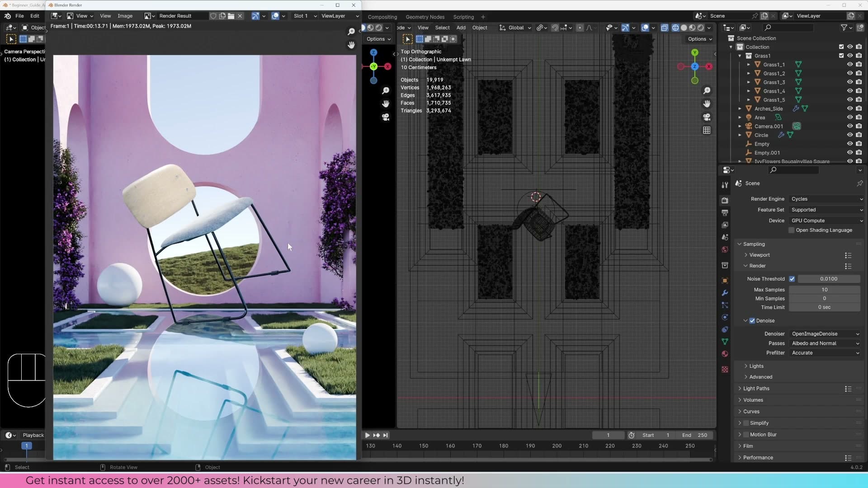Image resolution: width=868 pixels, height=488 pixels.
Task: Switch to the Scripting workspace tab
Action: click(463, 17)
